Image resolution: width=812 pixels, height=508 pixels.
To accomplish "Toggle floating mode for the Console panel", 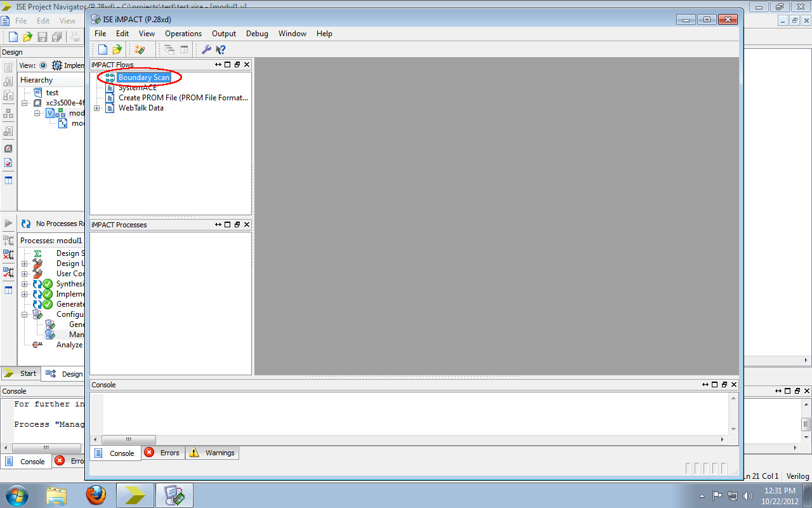I will [715, 384].
